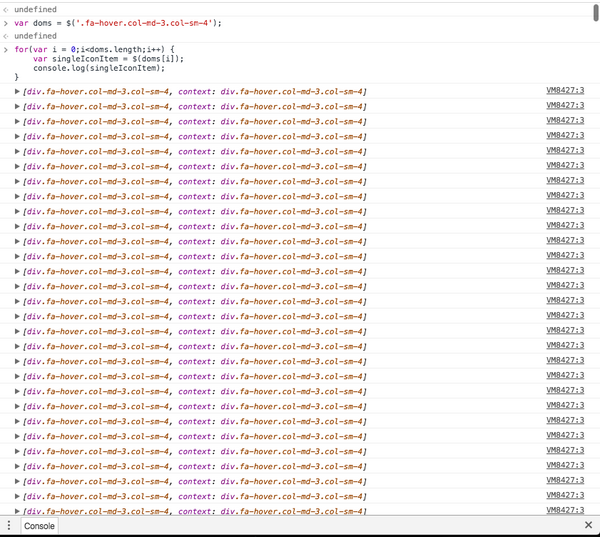Image resolution: width=600 pixels, height=537 pixels.
Task: Click the closing brace of the for loop
Action: [x=16, y=77]
